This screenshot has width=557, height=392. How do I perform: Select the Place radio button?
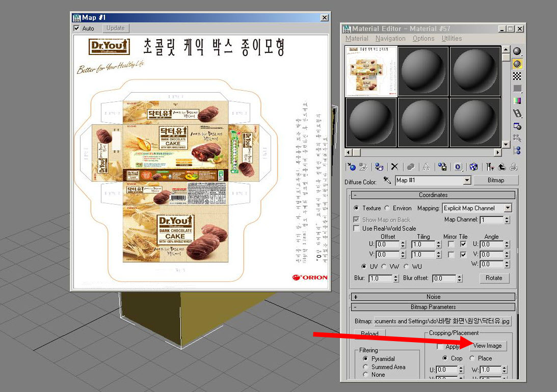[472, 358]
